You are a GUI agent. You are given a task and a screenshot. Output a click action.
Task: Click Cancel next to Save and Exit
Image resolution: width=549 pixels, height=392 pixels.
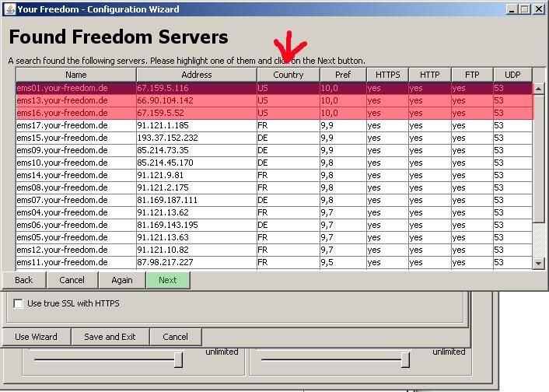click(x=176, y=337)
